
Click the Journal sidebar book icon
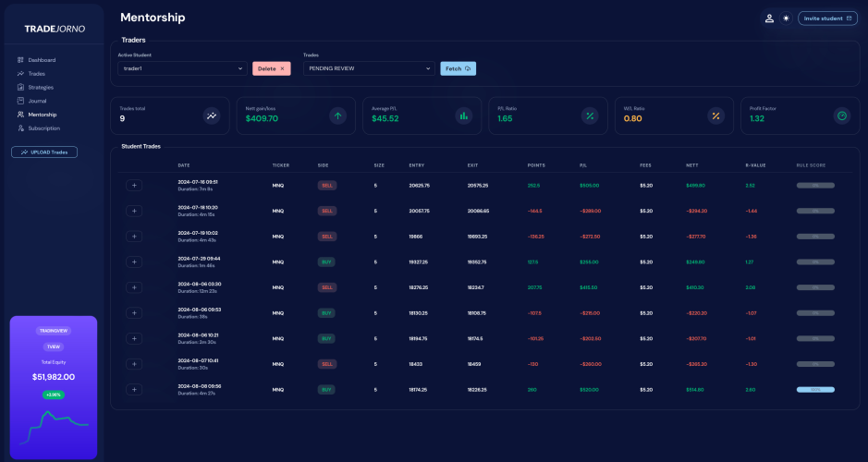tap(20, 101)
